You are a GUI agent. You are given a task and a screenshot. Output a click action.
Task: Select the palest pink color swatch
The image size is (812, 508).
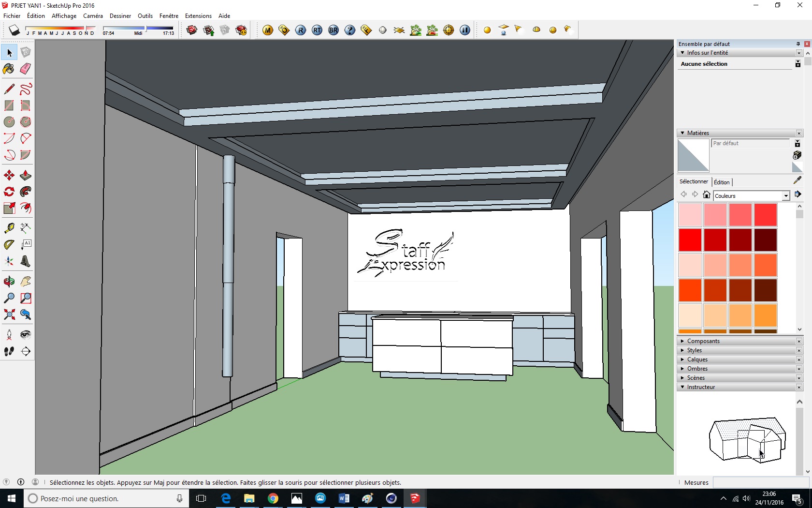(690, 215)
